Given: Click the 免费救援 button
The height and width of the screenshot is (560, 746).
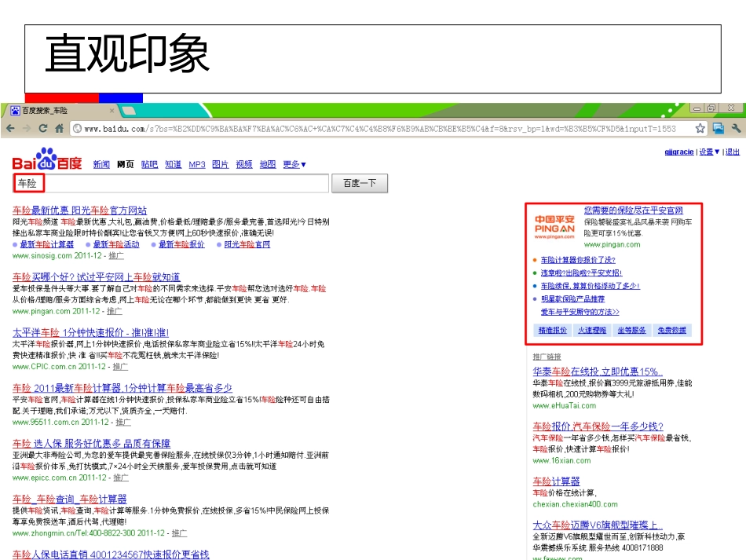Looking at the screenshot, I should click(671, 330).
